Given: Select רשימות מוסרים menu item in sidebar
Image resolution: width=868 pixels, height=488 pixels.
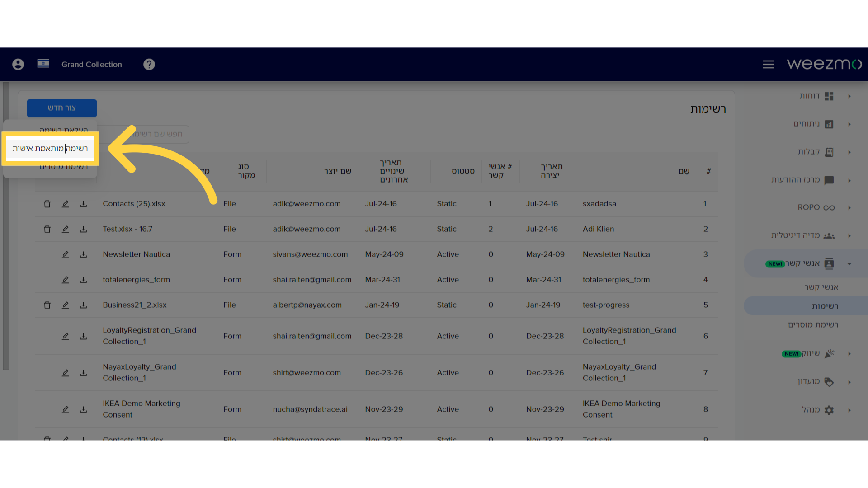Looking at the screenshot, I should point(812,324).
